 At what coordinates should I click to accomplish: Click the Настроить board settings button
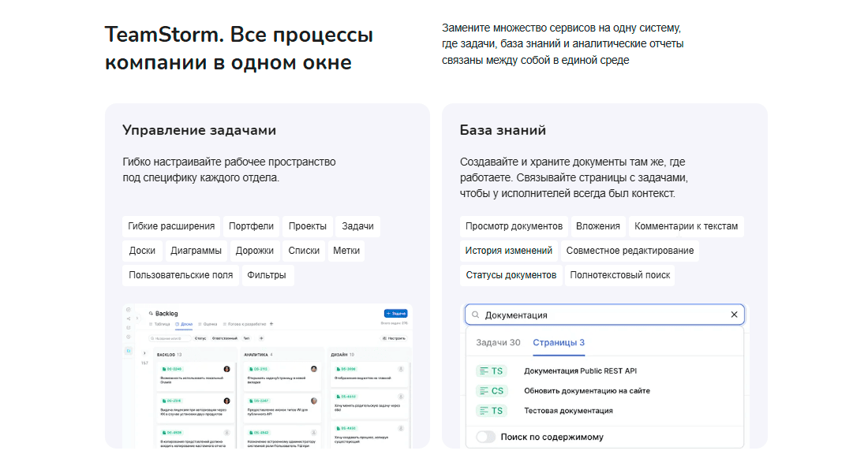(394, 338)
